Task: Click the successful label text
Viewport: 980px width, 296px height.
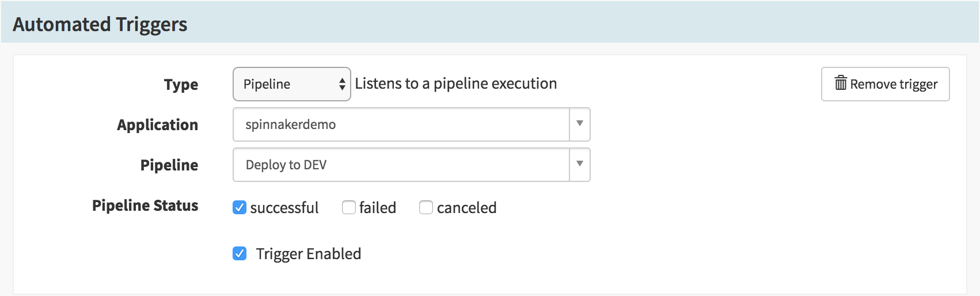Action: pyautogui.click(x=284, y=208)
